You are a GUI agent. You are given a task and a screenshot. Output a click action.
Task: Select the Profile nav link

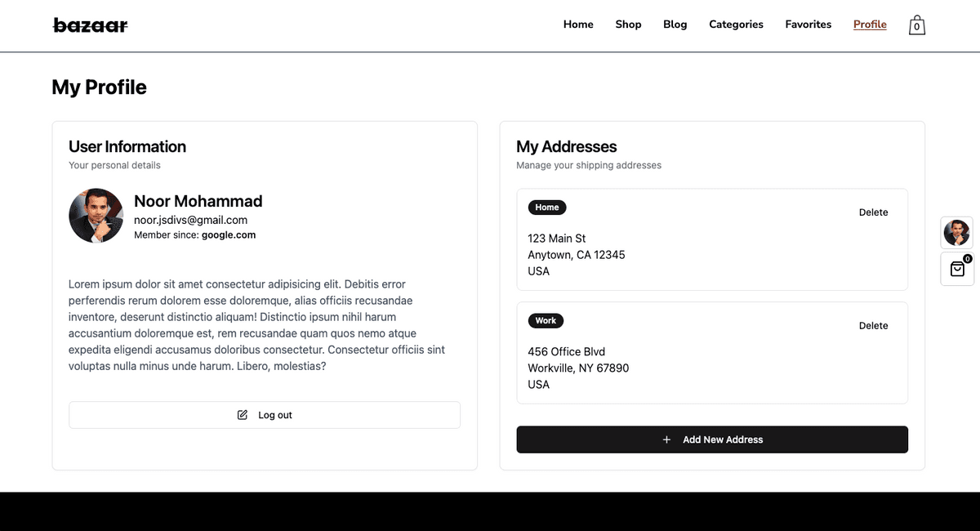(x=870, y=25)
